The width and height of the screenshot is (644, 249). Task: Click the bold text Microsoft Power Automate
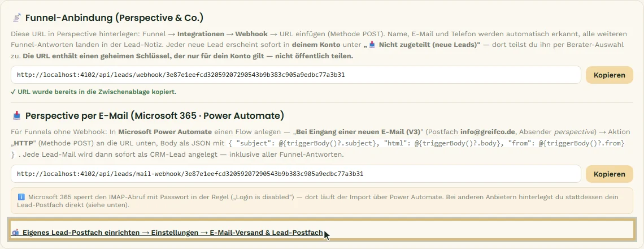(165, 132)
